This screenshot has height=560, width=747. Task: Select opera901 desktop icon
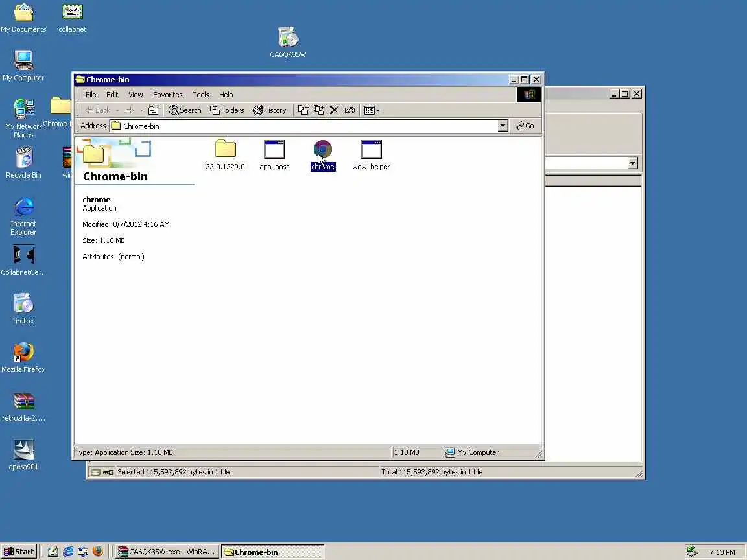(23, 455)
